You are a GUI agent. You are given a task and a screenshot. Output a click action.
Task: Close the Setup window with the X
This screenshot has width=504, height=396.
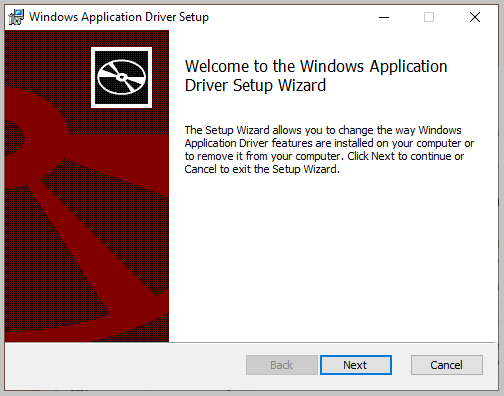tap(475, 17)
